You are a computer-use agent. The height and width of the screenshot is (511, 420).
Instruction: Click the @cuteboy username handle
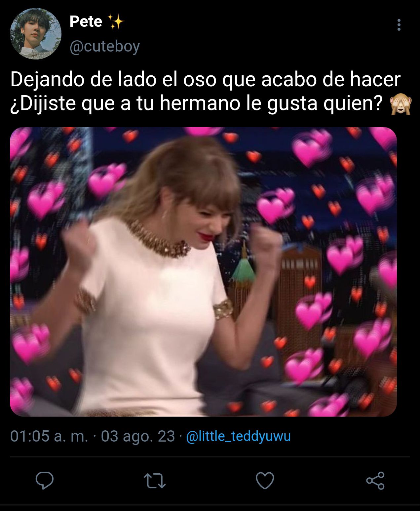click(x=105, y=46)
